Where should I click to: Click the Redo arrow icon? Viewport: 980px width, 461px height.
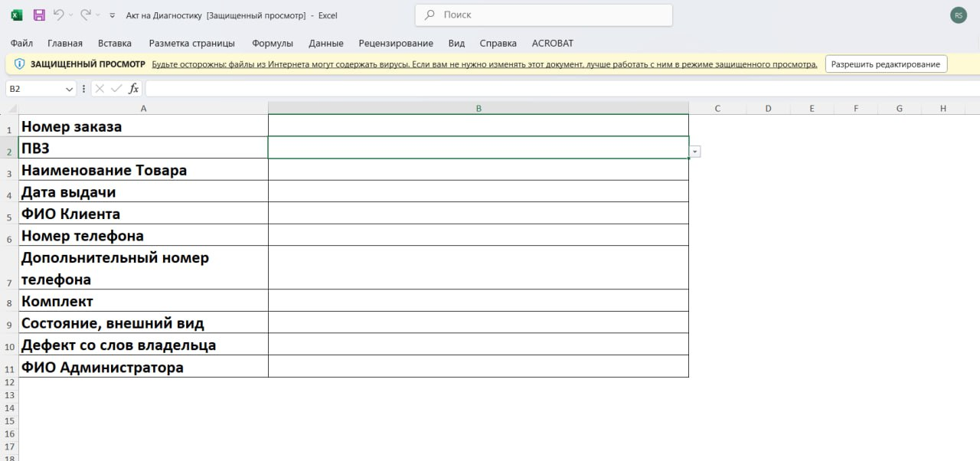click(86, 15)
